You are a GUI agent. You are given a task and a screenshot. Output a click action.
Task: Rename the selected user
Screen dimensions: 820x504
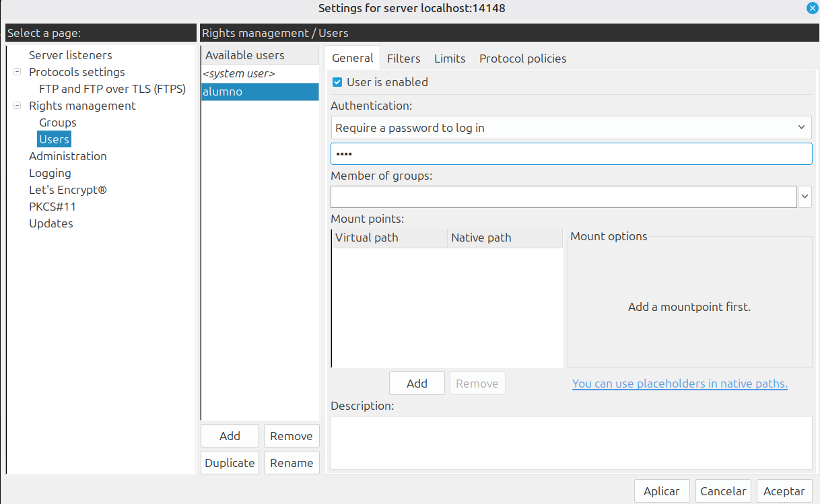click(291, 463)
